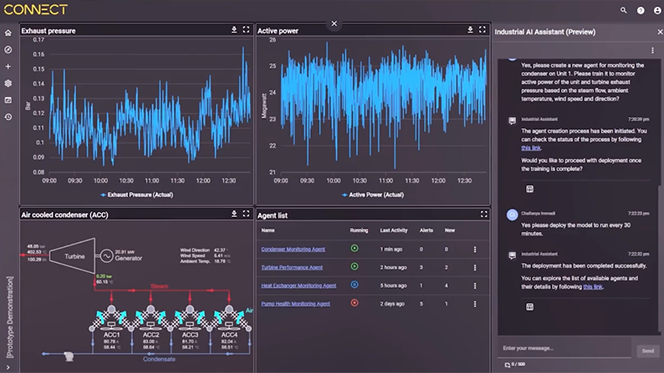Click icon below agent creation assistant message
664x373 pixels.
[x=529, y=189]
